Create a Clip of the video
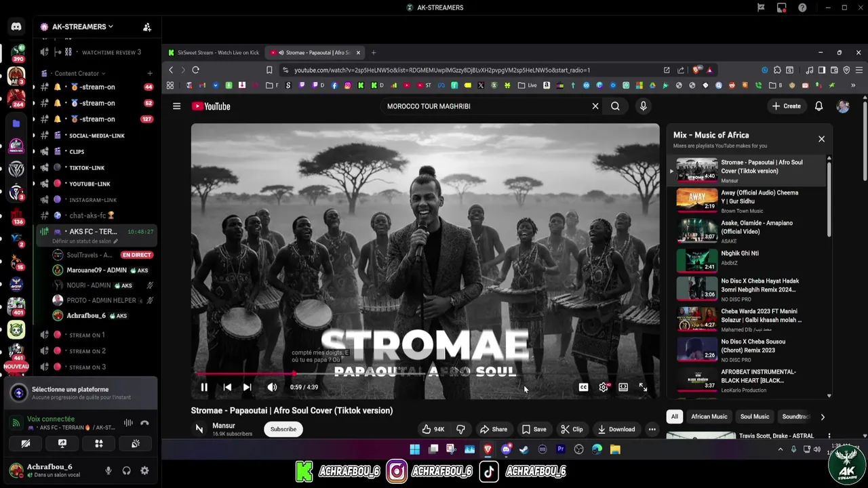This screenshot has height=488, width=868. [572, 429]
